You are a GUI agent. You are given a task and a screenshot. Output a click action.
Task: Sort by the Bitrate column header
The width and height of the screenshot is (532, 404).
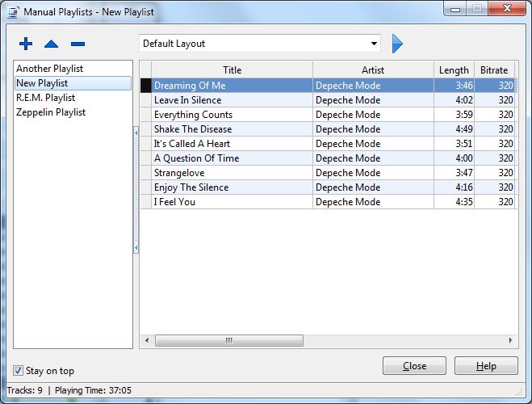[x=494, y=70]
